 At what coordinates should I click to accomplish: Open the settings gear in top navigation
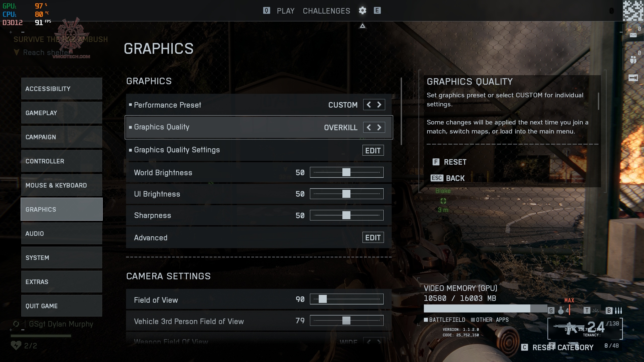click(362, 11)
